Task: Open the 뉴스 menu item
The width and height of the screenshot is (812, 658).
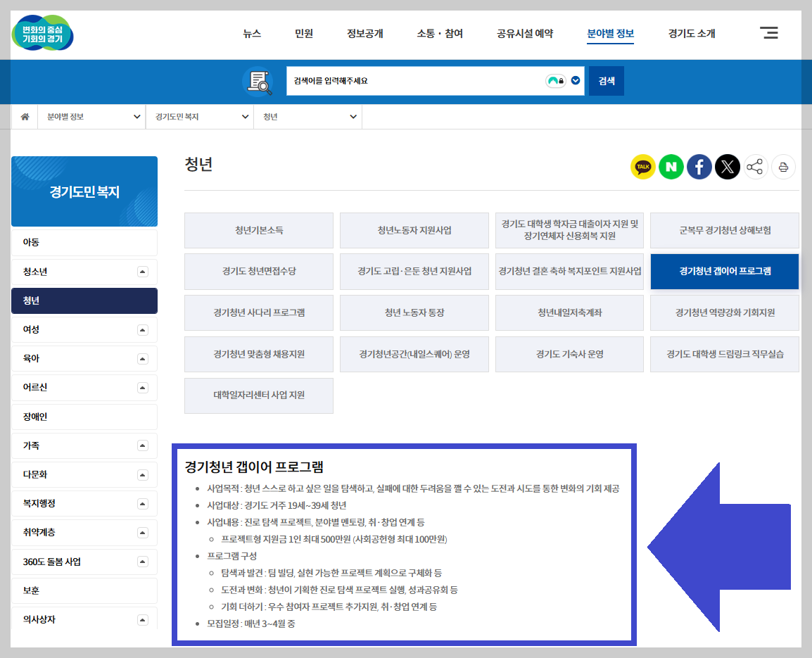Action: pos(251,33)
